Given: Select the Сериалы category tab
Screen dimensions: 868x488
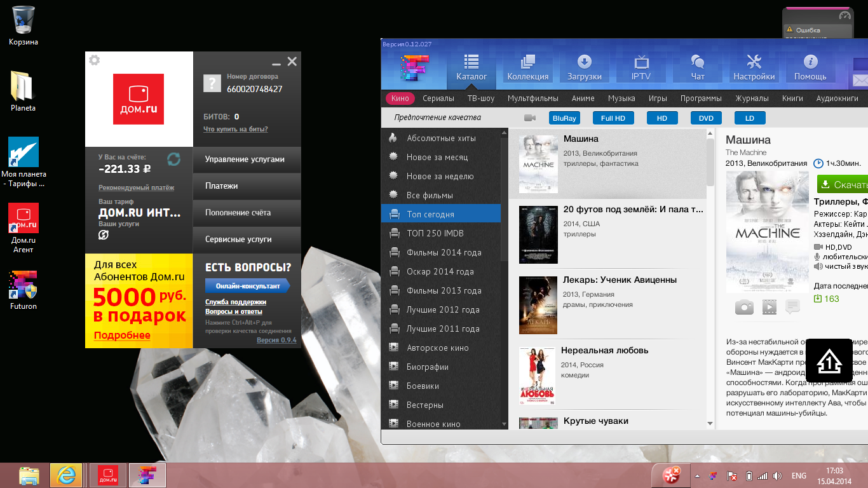Looking at the screenshot, I should [x=438, y=98].
